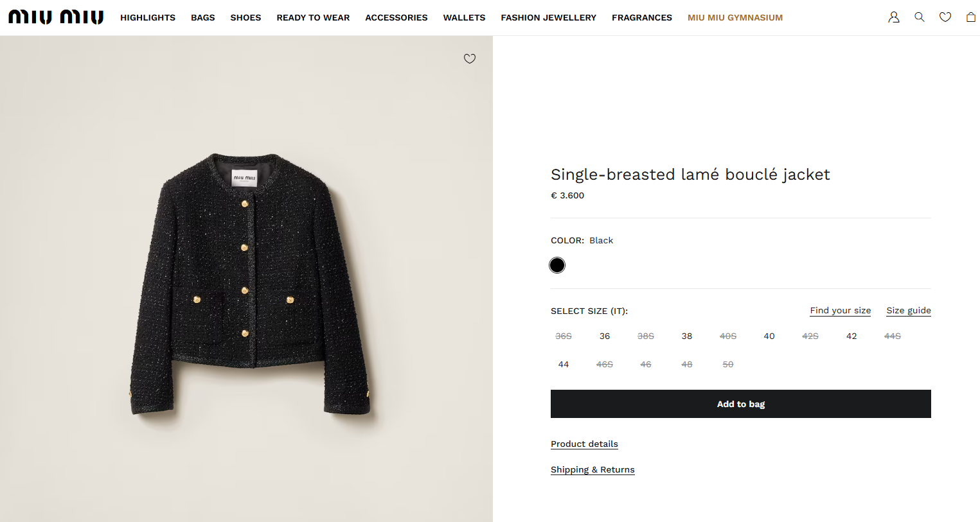The width and height of the screenshot is (980, 522).
Task: Go to Miu Miu logo homepage
Action: pyautogui.click(x=56, y=17)
